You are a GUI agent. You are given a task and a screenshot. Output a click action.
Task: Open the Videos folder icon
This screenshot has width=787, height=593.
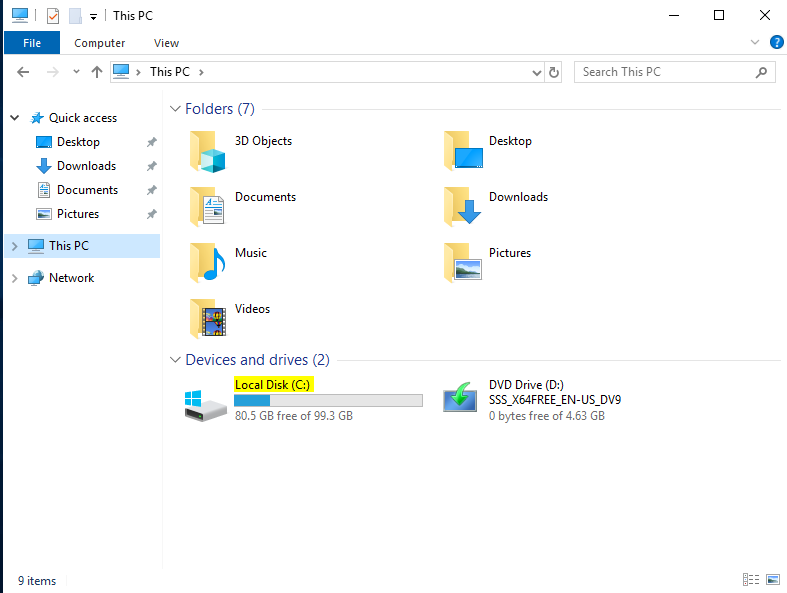coord(208,318)
